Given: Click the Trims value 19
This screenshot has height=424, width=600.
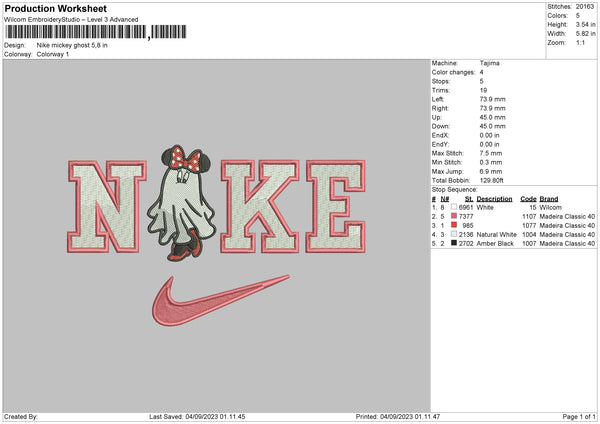Looking at the screenshot, I should tap(483, 90).
